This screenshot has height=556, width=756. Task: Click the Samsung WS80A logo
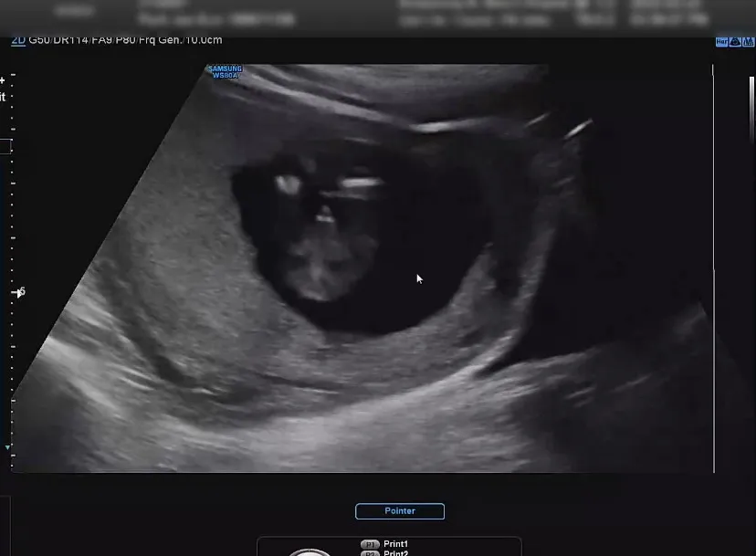coord(226,72)
